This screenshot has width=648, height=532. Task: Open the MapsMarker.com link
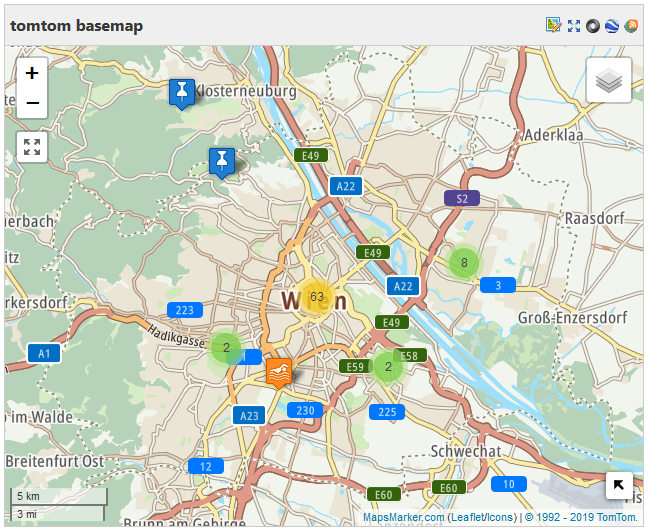pos(403,517)
